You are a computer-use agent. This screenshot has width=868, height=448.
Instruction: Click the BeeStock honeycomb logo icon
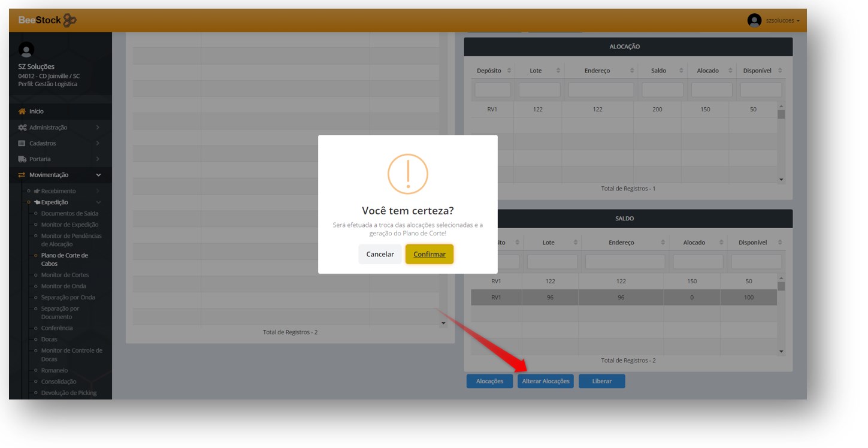coord(69,20)
